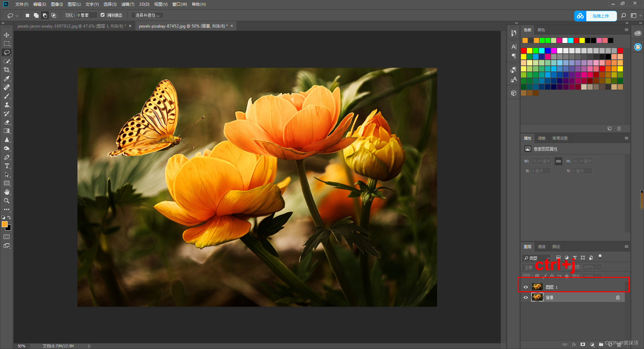Click the Intersect with Selection mode icon

click(x=54, y=15)
